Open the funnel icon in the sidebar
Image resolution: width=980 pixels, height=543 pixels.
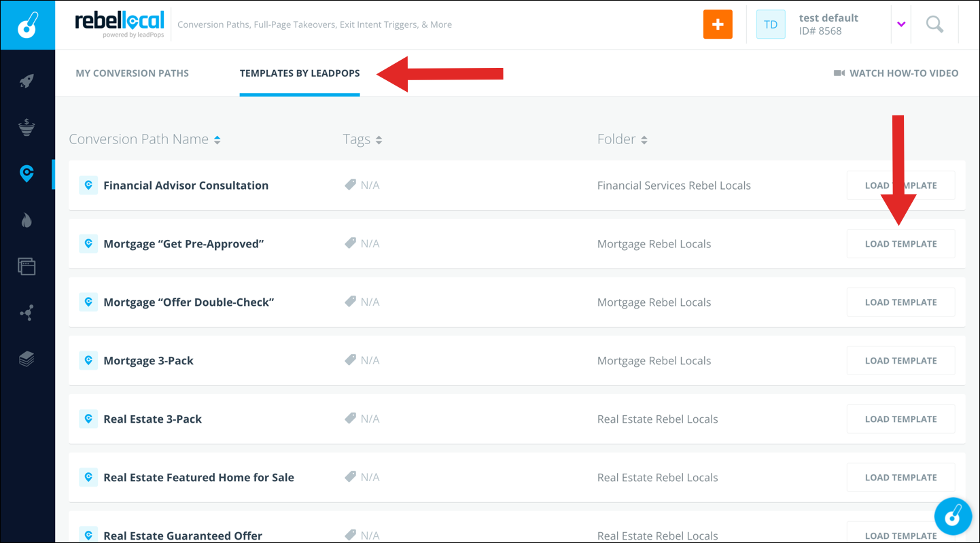[x=27, y=128]
